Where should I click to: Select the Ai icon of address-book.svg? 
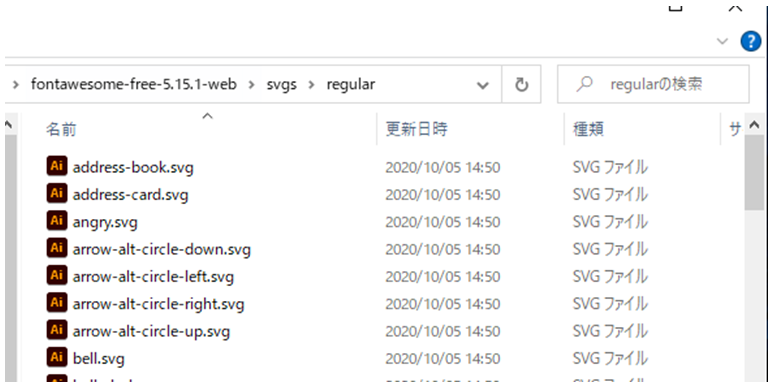point(57,166)
